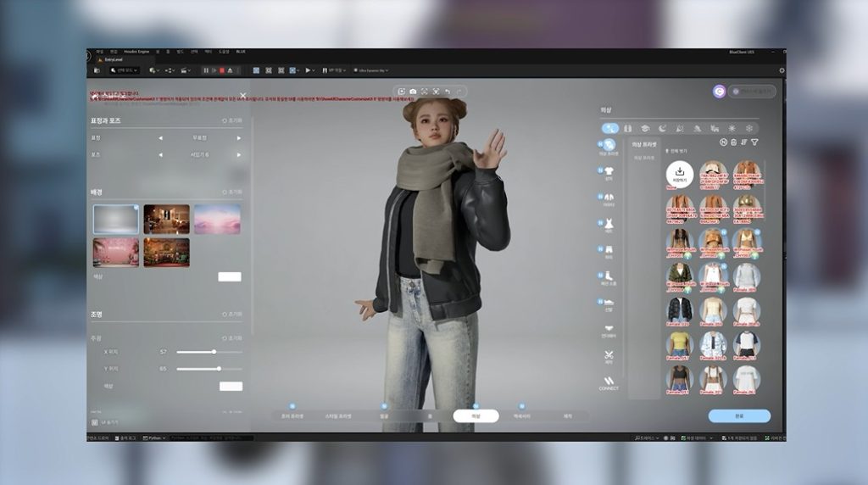868x485 pixels.
Task: Select the outerwear jacket category icon
Action: click(609, 198)
